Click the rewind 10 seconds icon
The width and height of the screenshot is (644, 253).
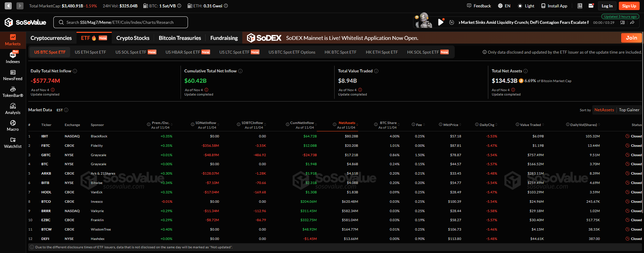tap(452, 22)
